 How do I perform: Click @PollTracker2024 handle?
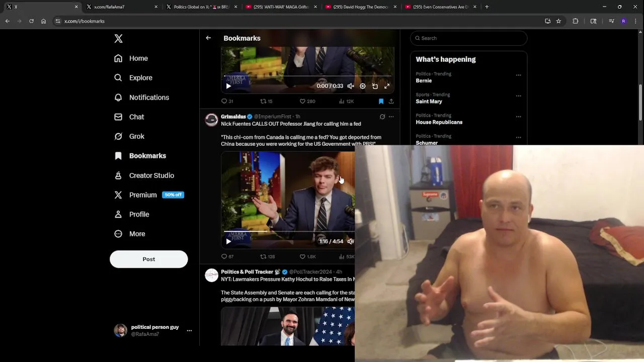tap(310, 272)
